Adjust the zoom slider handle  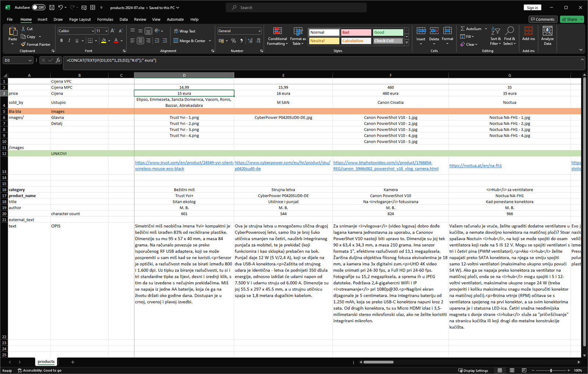point(551,370)
